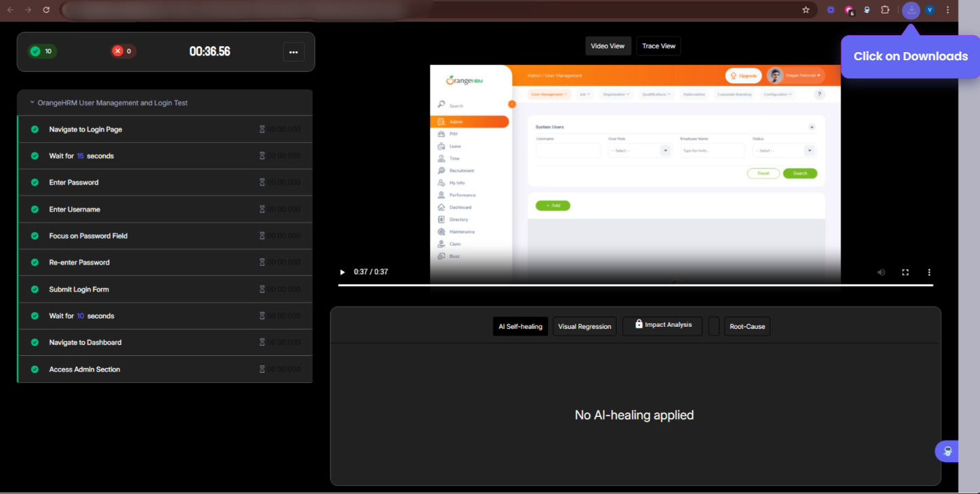Image resolution: width=980 pixels, height=494 pixels.
Task: Open the browser Extensions puzzle icon
Action: pyautogui.click(x=885, y=10)
